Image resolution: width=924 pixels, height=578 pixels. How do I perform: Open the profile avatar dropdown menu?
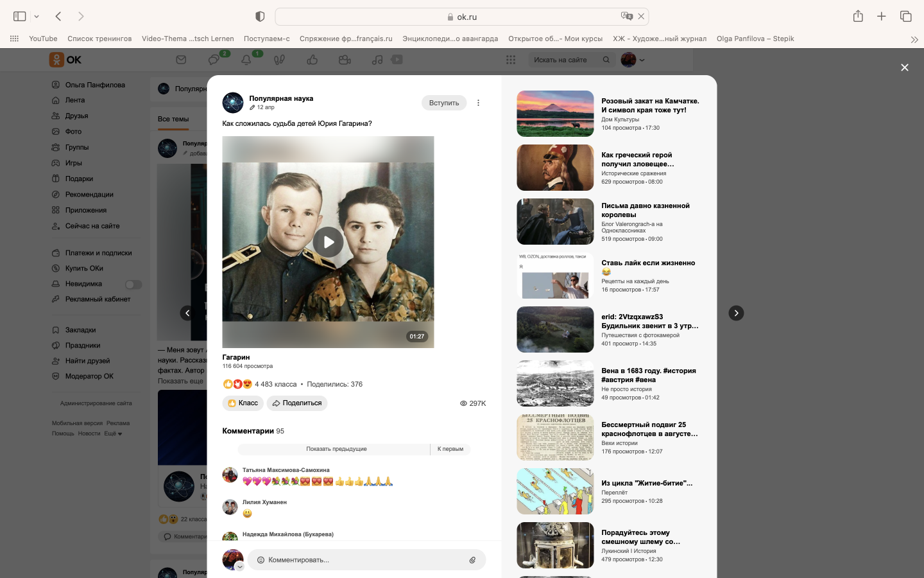[x=633, y=60]
